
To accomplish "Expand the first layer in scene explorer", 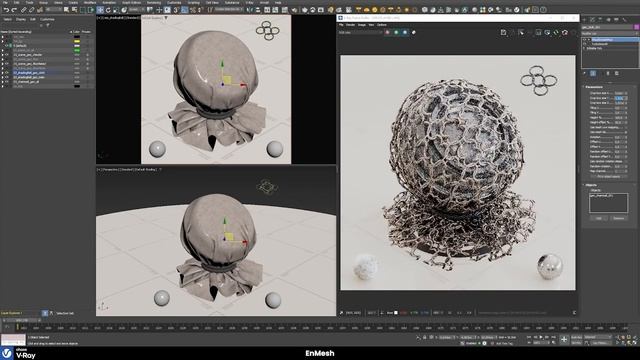I will (2, 37).
